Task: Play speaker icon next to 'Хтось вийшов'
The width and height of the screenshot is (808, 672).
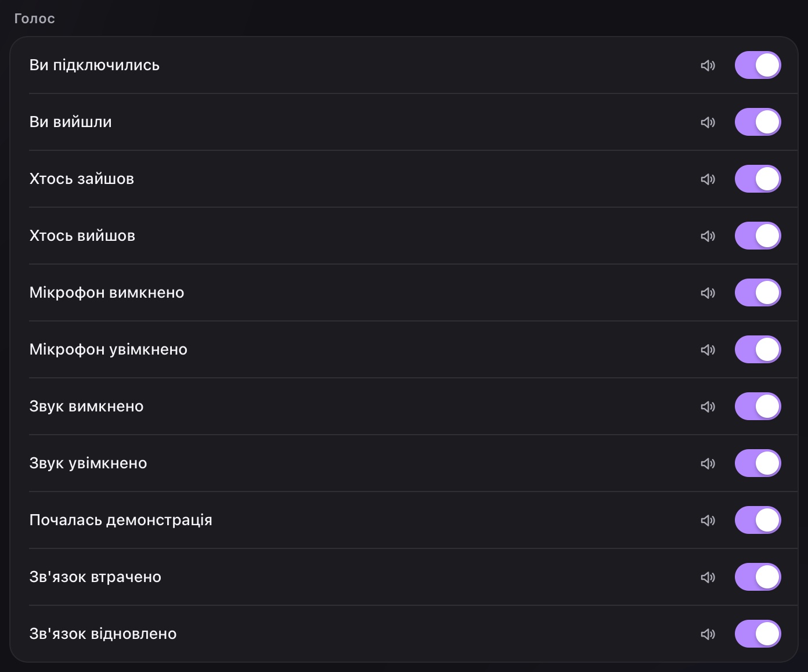Action: pos(708,236)
